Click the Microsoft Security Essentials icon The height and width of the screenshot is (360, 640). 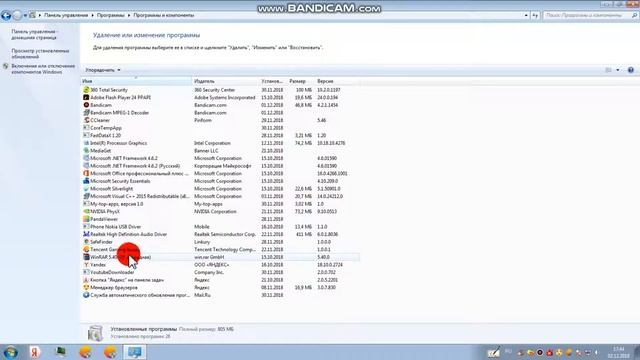click(86, 181)
